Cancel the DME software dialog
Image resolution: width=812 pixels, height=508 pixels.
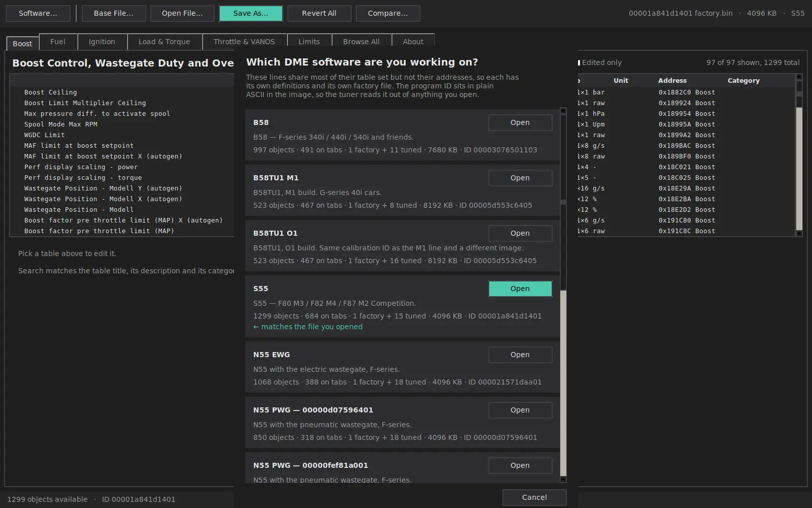click(534, 497)
